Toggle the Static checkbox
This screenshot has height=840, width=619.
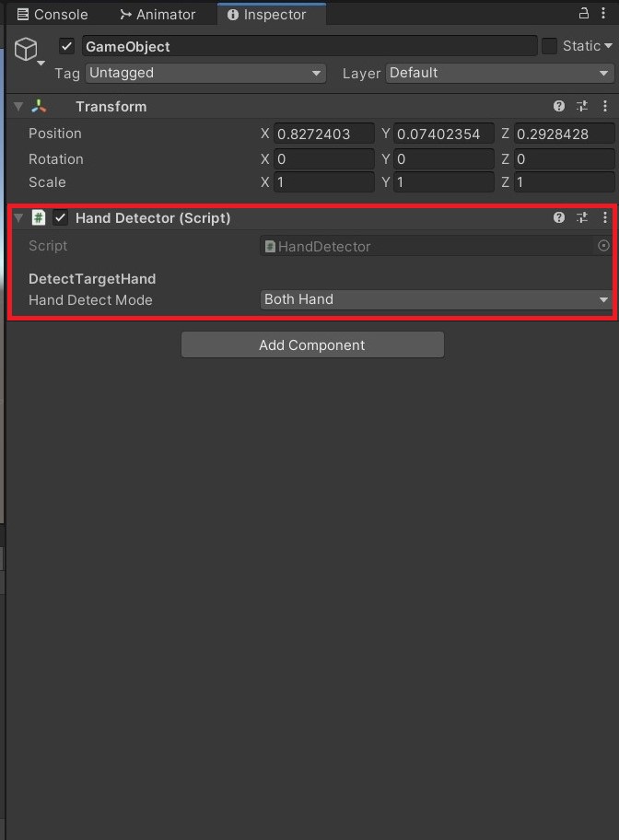coord(549,46)
